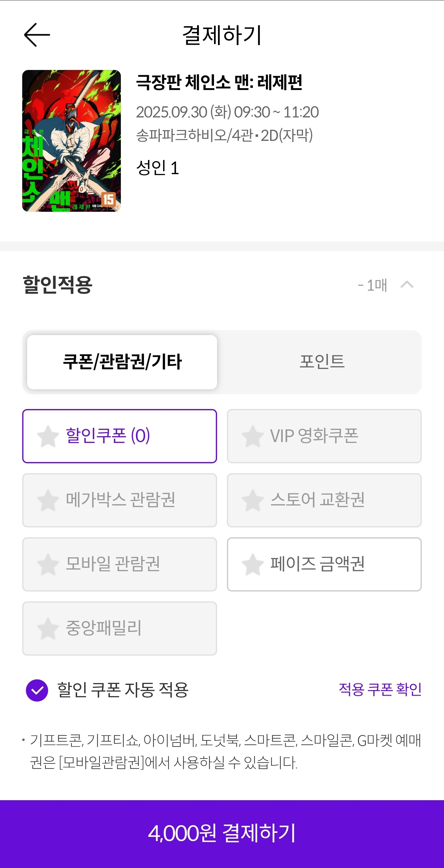Collapse the 할인적용 section chevron
444x868 pixels.
pyautogui.click(x=407, y=285)
